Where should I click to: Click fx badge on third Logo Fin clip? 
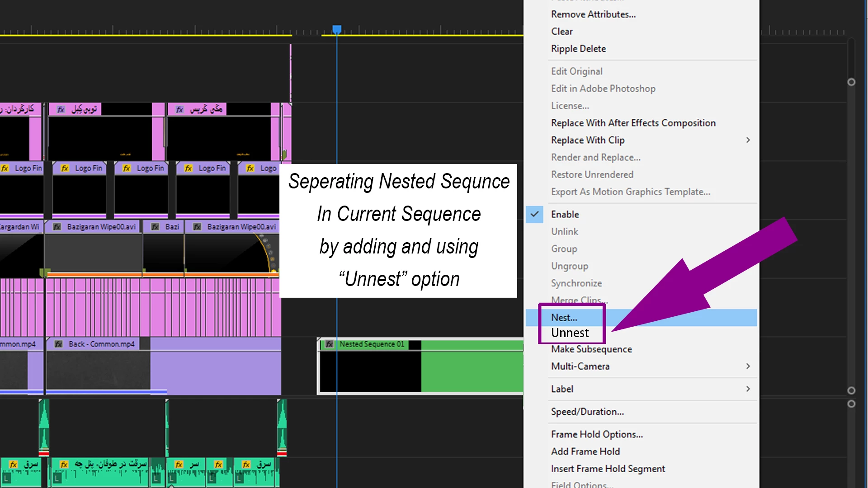pyautogui.click(x=127, y=168)
